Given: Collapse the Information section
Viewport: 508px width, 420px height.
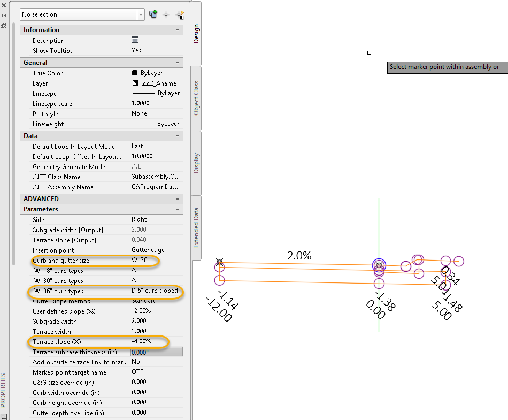Looking at the screenshot, I should [x=177, y=30].
